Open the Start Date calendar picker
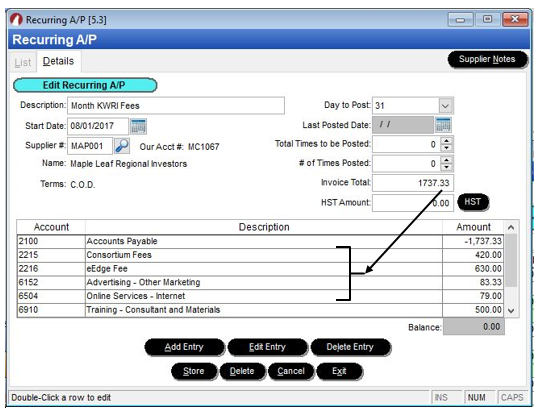The height and width of the screenshot is (416, 538). 138,126
